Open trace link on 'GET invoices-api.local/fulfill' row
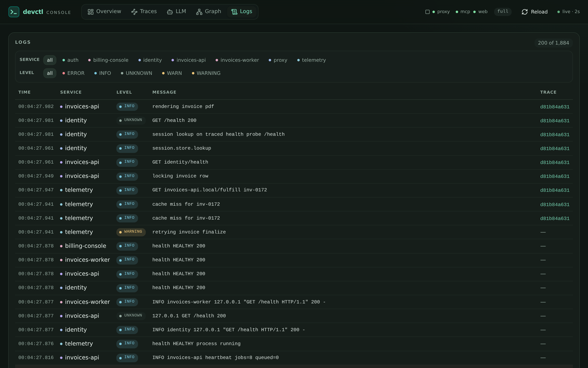The height and width of the screenshot is (368, 588). [x=555, y=190]
